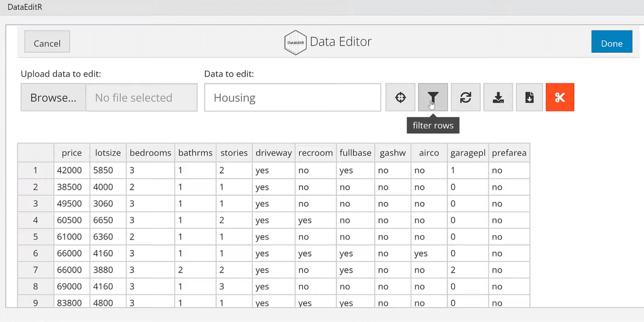Select the stories column header
This screenshot has height=322, width=644.
pos(234,153)
